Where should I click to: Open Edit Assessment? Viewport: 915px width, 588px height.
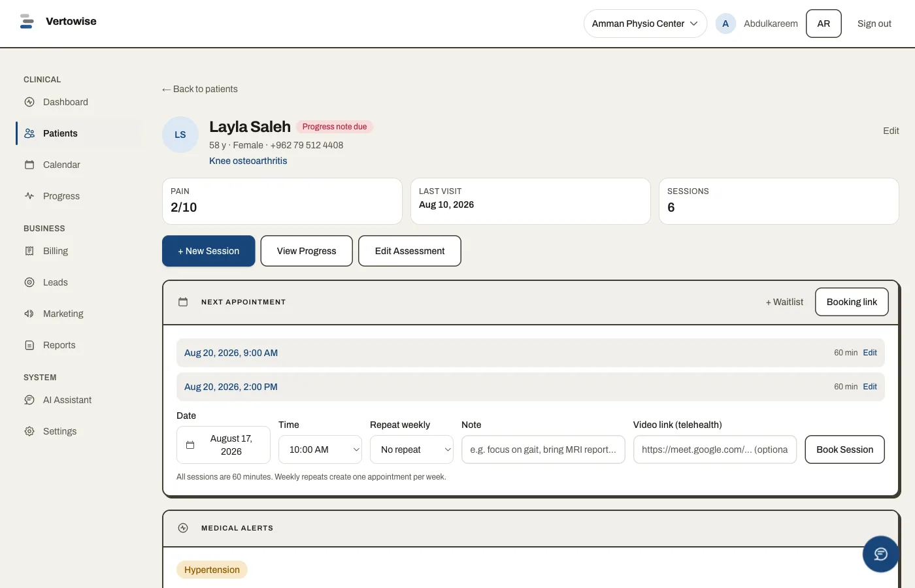click(x=410, y=251)
